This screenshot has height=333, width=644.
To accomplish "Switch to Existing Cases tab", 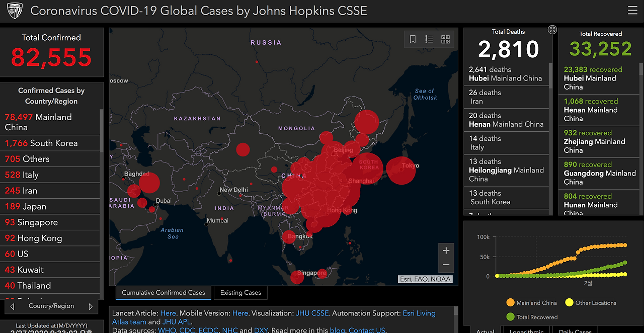I will pos(240,292).
